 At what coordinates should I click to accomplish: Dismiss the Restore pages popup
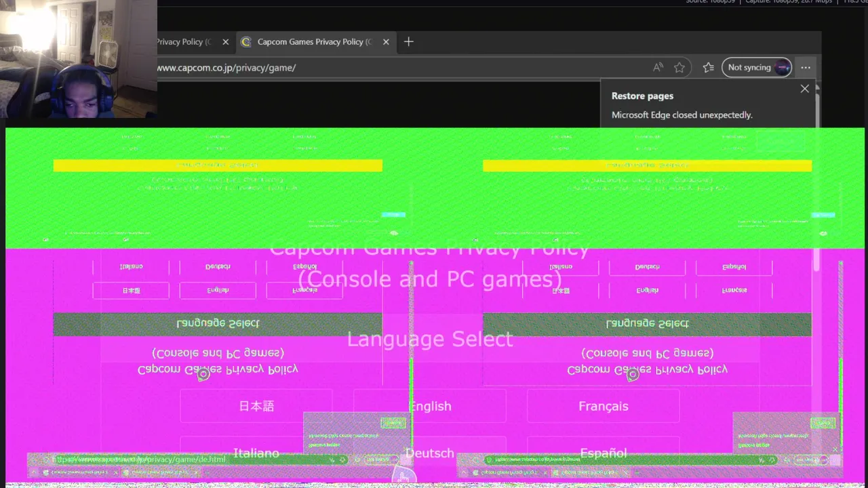[805, 89]
